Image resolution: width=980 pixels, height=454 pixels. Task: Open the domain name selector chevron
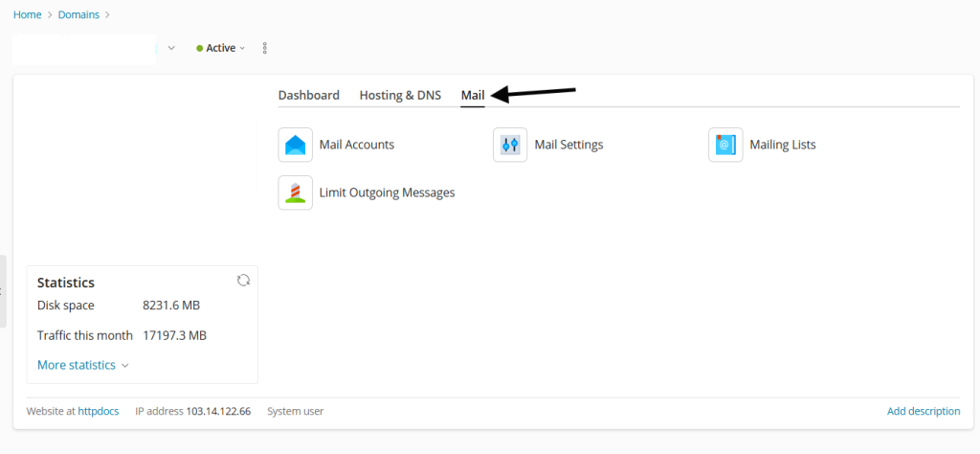click(x=171, y=48)
